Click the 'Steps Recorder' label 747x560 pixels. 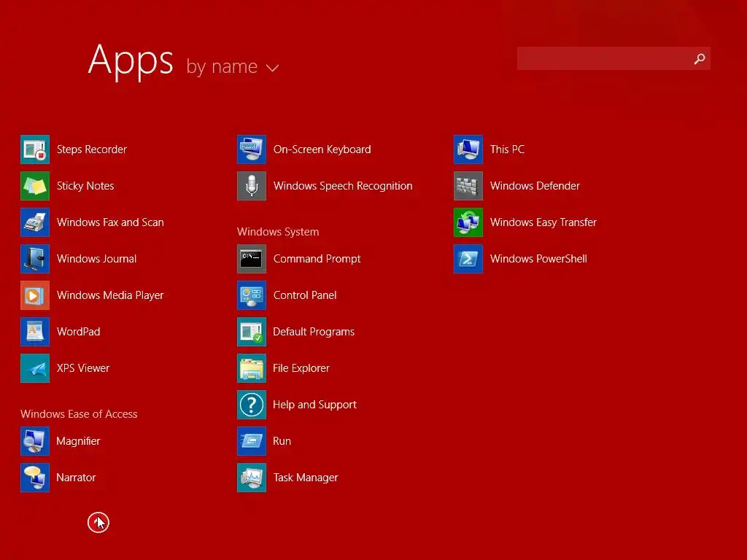(92, 149)
